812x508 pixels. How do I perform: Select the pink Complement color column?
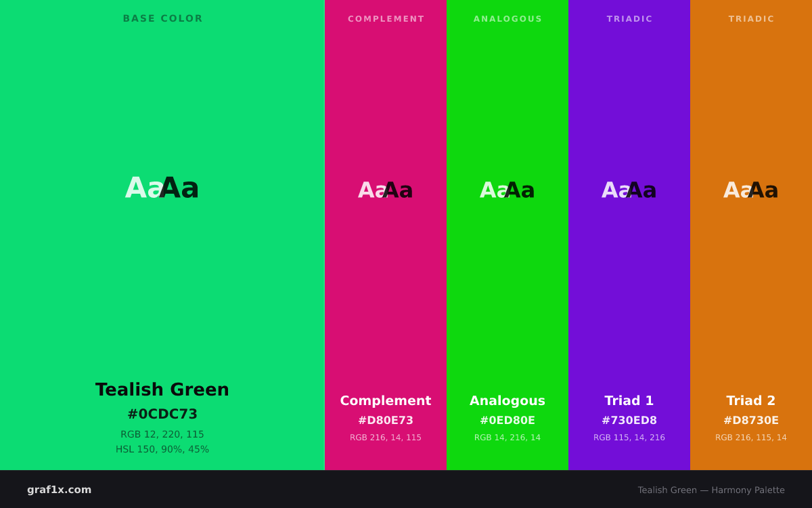(x=386, y=235)
